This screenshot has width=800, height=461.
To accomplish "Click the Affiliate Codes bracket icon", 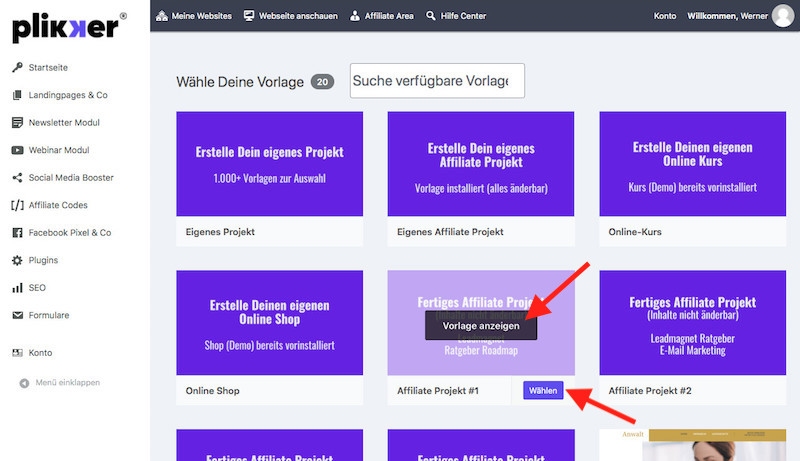I will point(17,205).
